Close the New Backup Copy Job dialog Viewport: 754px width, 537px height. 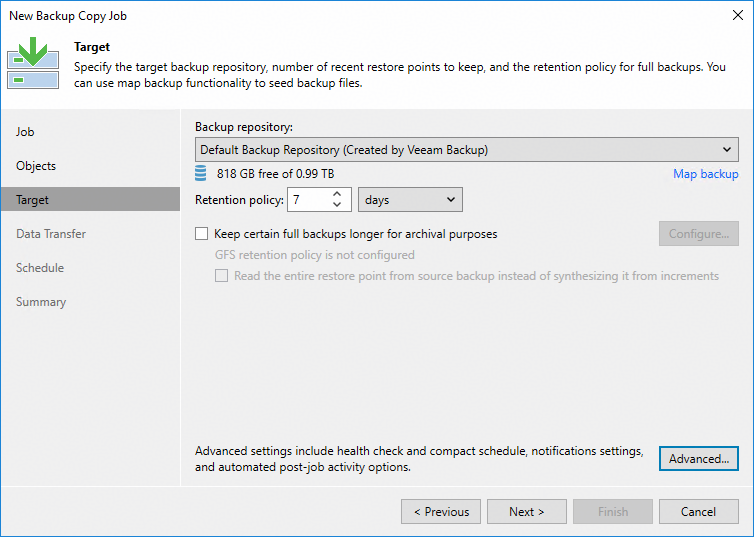735,16
